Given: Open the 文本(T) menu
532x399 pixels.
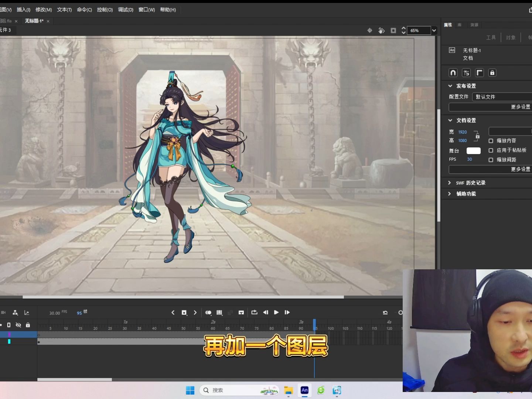Looking at the screenshot, I should point(64,10).
